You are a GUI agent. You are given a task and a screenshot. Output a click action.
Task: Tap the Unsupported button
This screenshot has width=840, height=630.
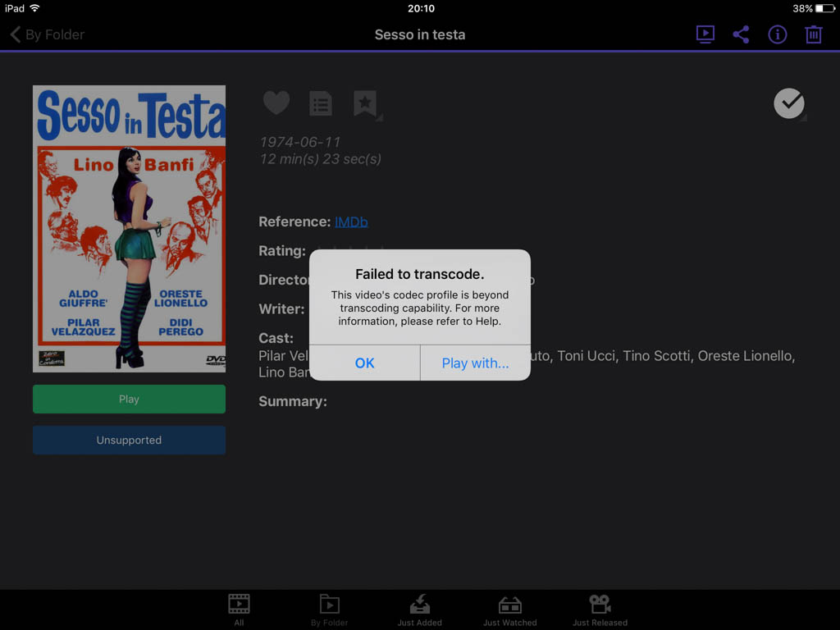(x=129, y=440)
